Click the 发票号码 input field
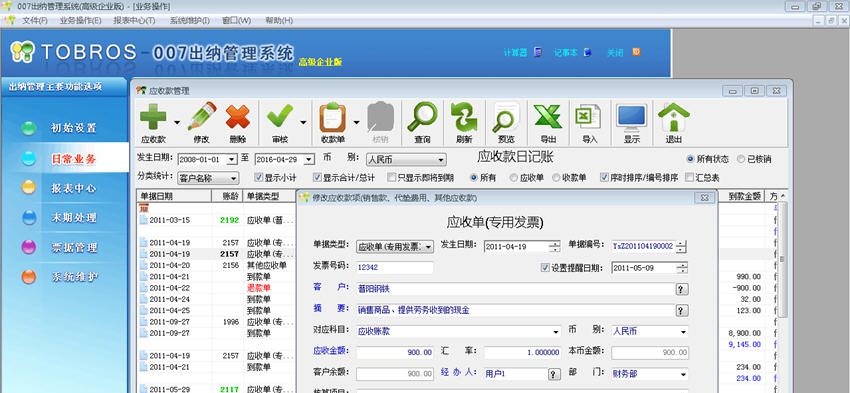This screenshot has width=850, height=393. [395, 268]
